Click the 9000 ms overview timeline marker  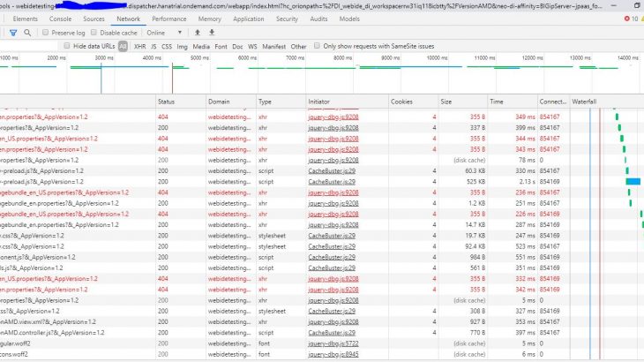[x=390, y=58]
